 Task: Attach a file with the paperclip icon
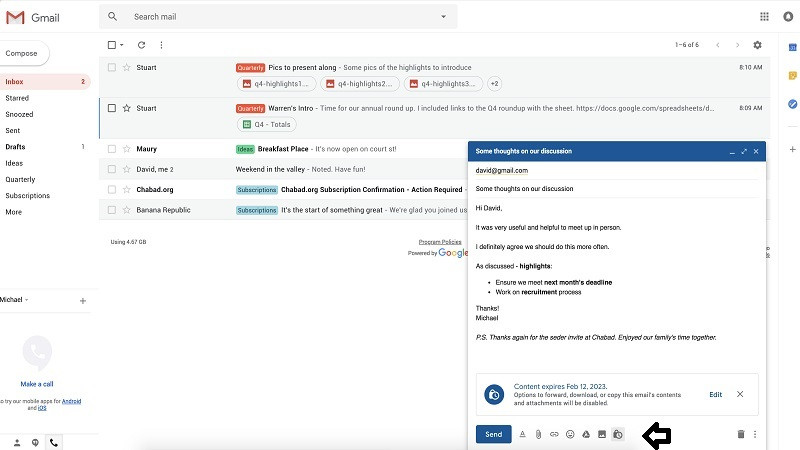tap(538, 434)
